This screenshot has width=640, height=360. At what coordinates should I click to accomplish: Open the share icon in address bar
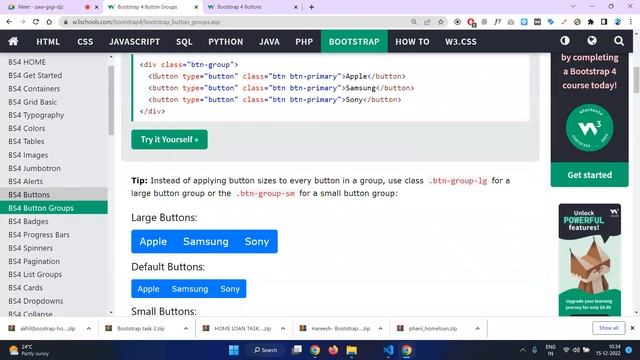(x=427, y=22)
